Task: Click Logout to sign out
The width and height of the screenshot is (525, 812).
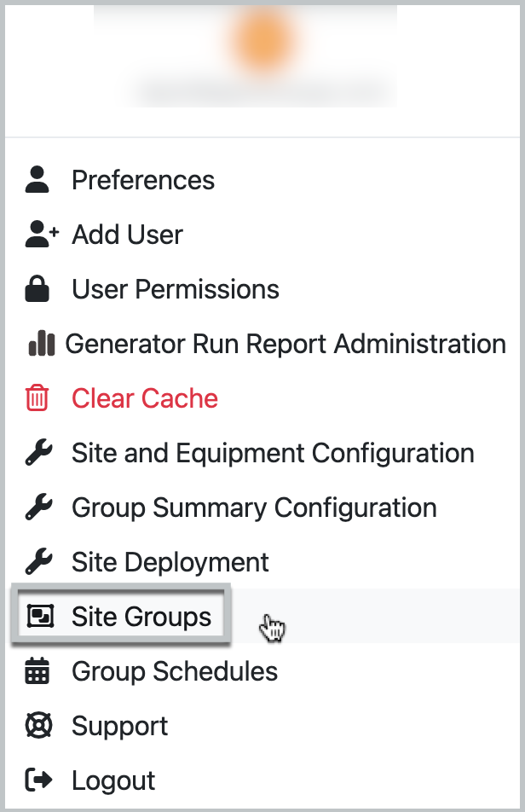Action: click(x=113, y=780)
